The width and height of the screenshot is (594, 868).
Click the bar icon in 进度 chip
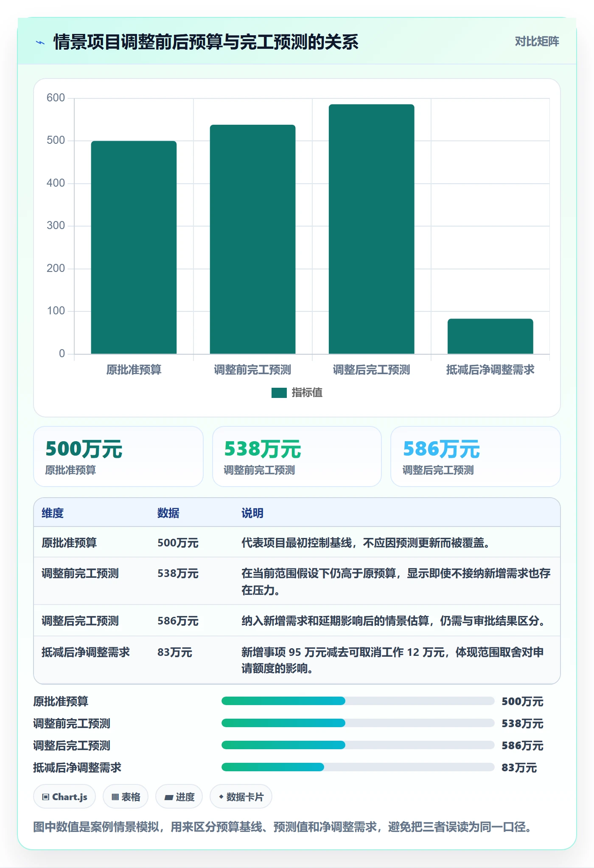click(x=169, y=798)
